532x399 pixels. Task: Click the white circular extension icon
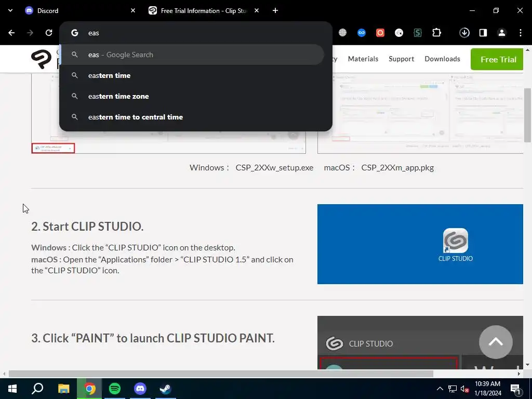click(399, 33)
